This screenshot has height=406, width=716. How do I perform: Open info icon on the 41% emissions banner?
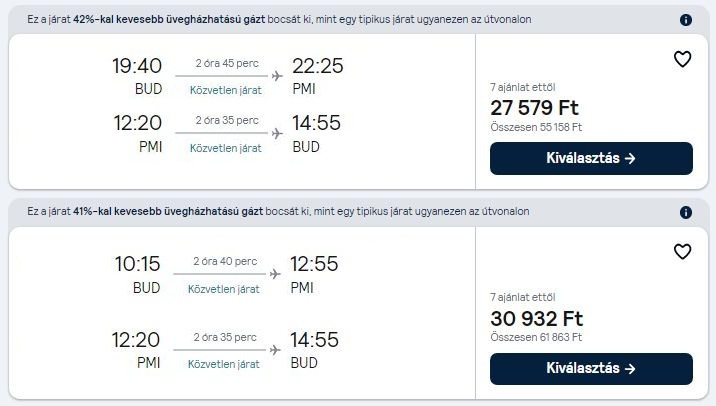click(x=685, y=213)
